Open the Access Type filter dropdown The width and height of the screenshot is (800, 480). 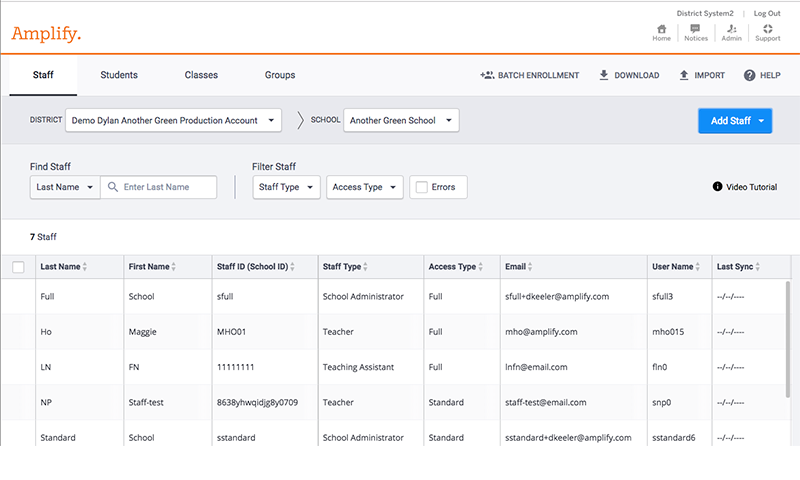[x=365, y=187]
